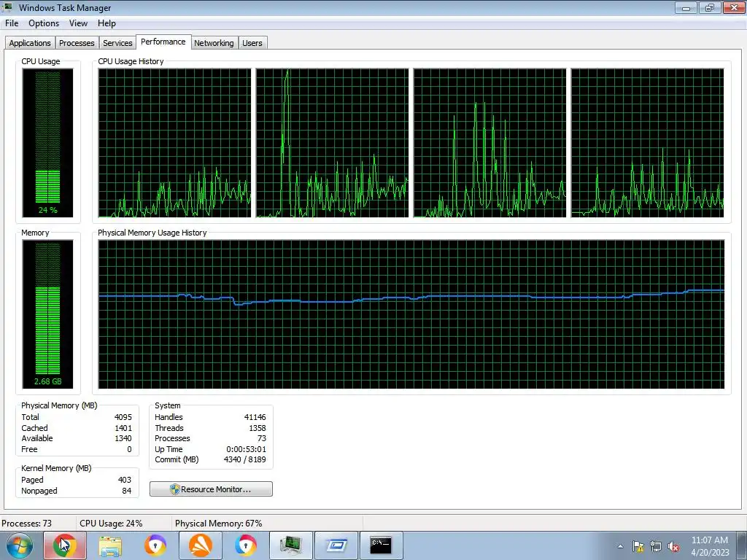Launch Google Chrome from the taskbar
Screen dimensions: 747x560
[x=65, y=545]
